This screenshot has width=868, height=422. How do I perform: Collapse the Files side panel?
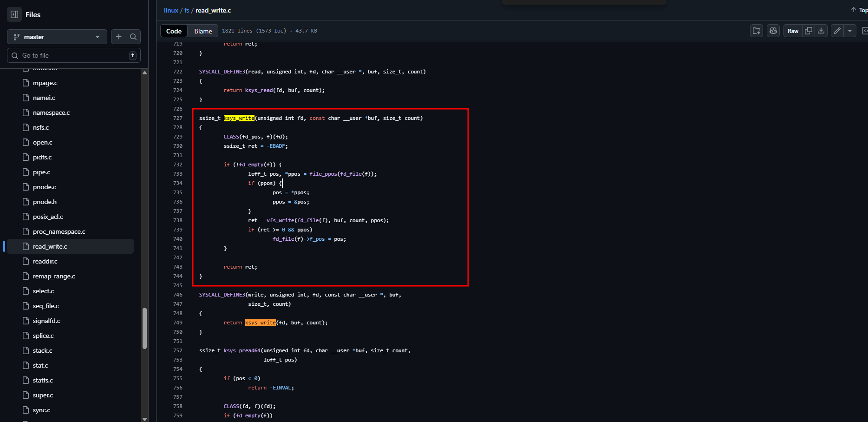click(x=14, y=14)
